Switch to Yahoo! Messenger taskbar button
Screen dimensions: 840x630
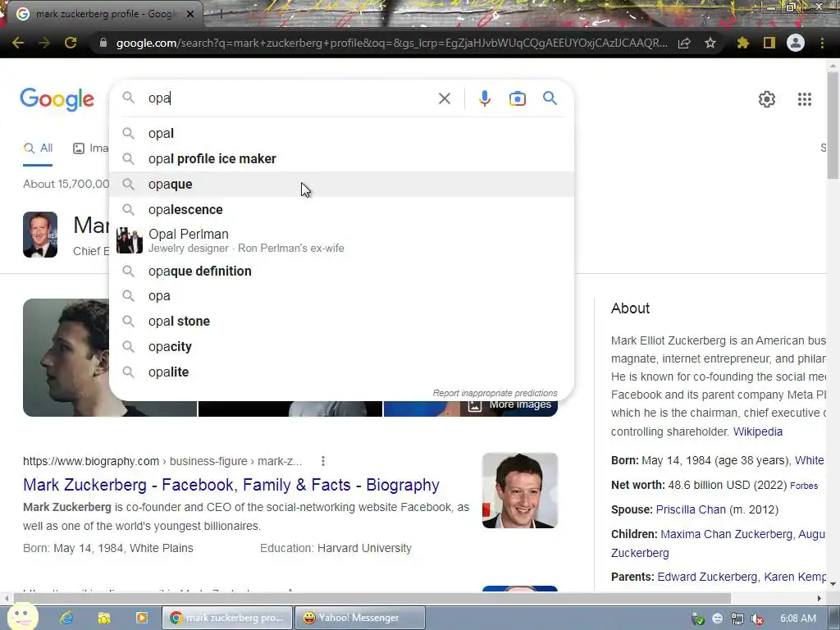coord(360,618)
